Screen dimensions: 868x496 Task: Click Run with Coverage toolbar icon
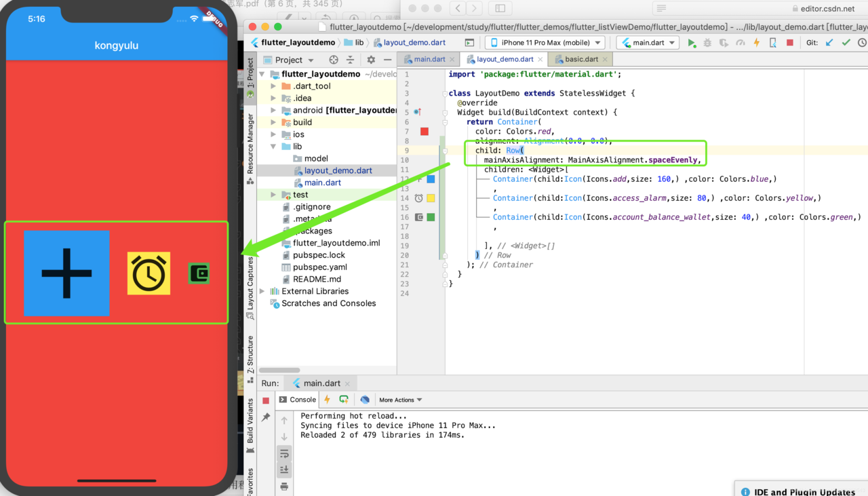[x=724, y=43]
